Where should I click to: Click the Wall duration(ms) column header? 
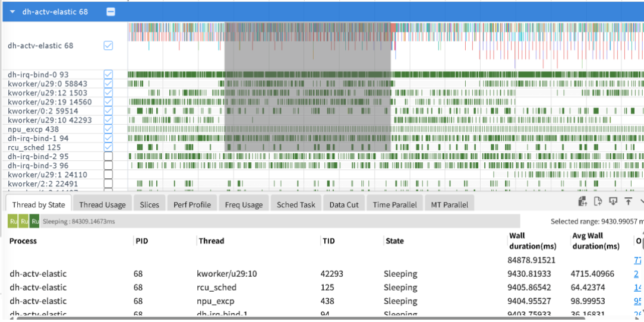[x=532, y=241]
